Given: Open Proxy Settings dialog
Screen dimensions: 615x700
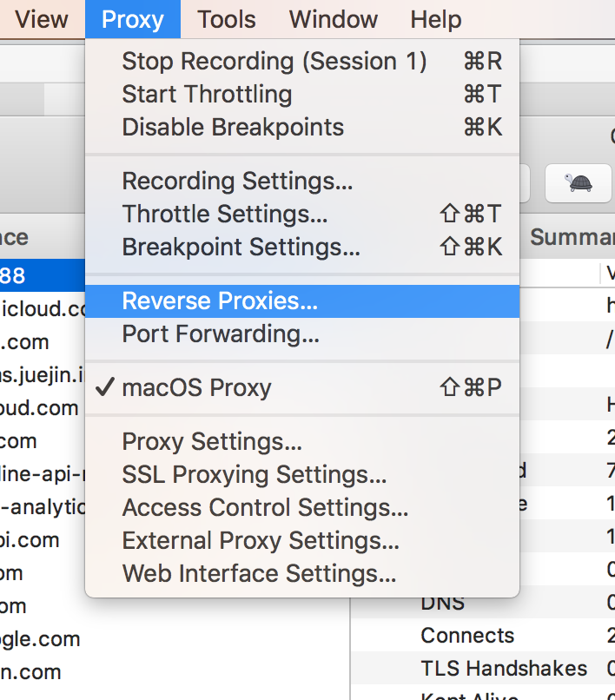Looking at the screenshot, I should coord(212,442).
